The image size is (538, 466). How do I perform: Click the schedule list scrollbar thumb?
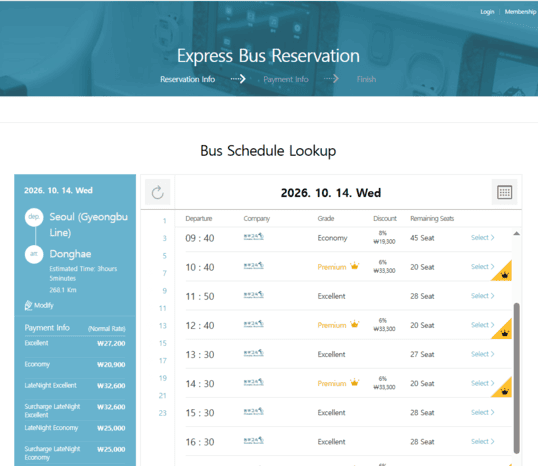point(516,378)
